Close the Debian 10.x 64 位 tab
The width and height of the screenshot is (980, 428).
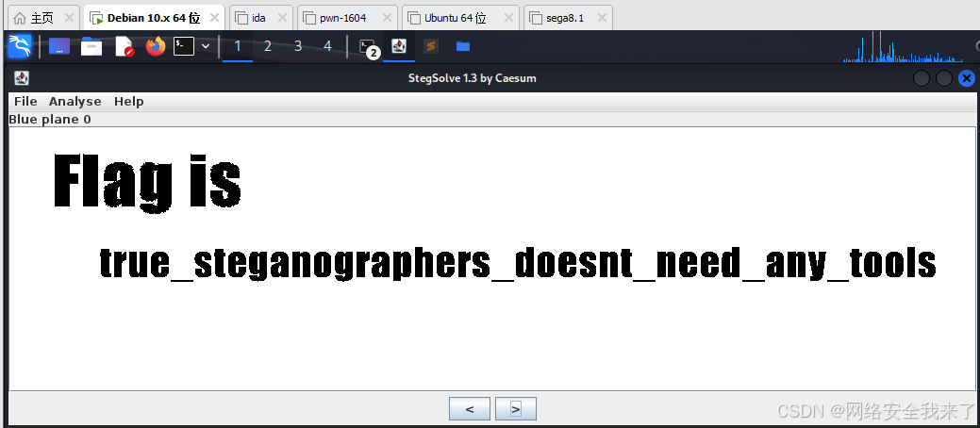[214, 18]
